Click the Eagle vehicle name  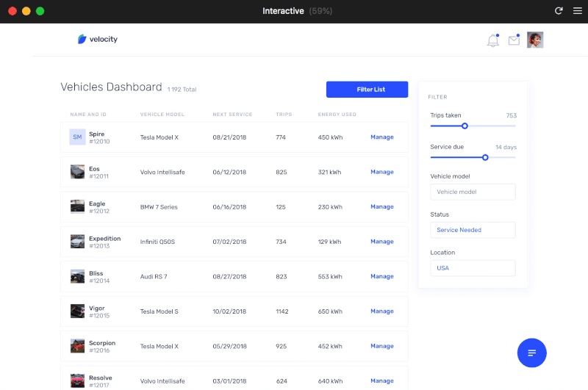(x=97, y=203)
